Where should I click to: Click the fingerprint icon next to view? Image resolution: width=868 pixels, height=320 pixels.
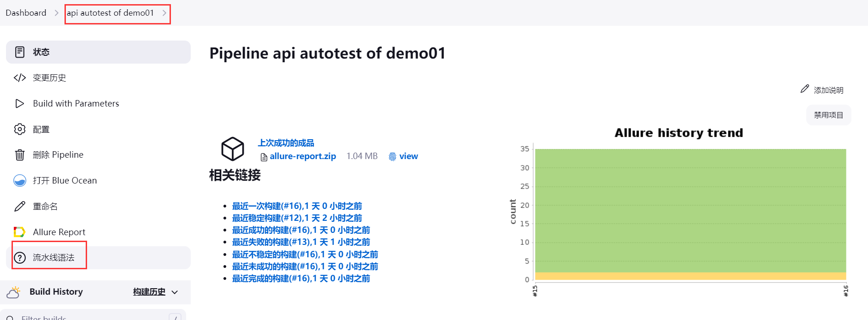(393, 157)
